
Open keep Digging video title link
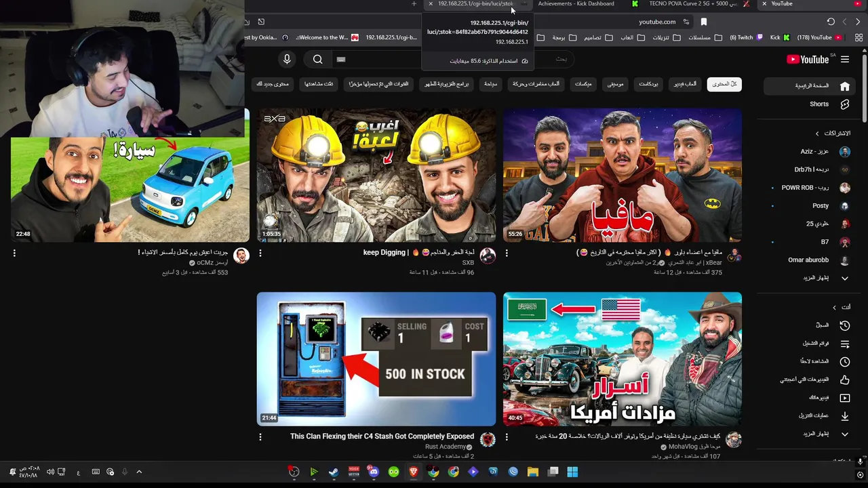418,253
